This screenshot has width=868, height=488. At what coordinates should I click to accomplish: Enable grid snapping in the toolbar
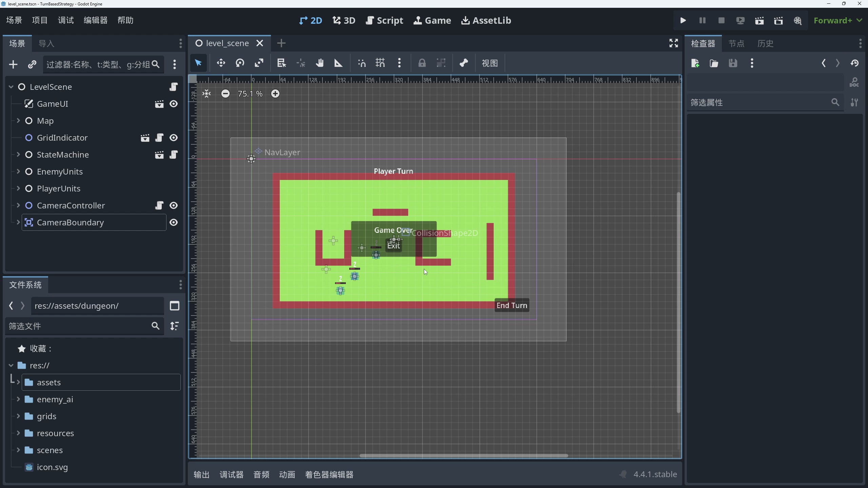coord(380,63)
